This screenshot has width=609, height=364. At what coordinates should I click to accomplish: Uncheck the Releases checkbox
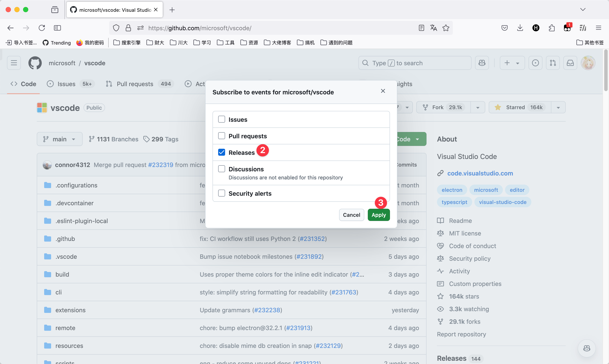pyautogui.click(x=221, y=152)
